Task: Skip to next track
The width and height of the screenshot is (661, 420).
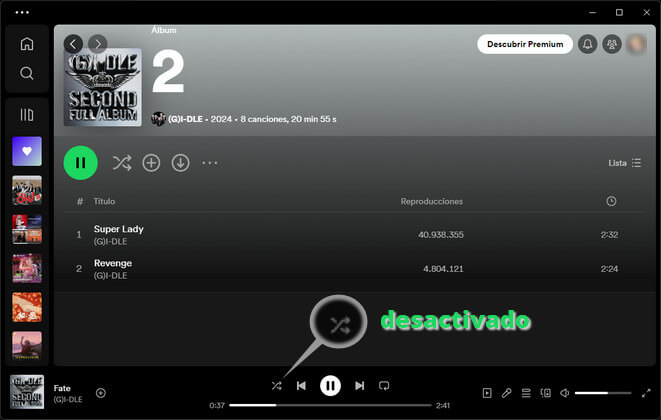Action: point(359,385)
